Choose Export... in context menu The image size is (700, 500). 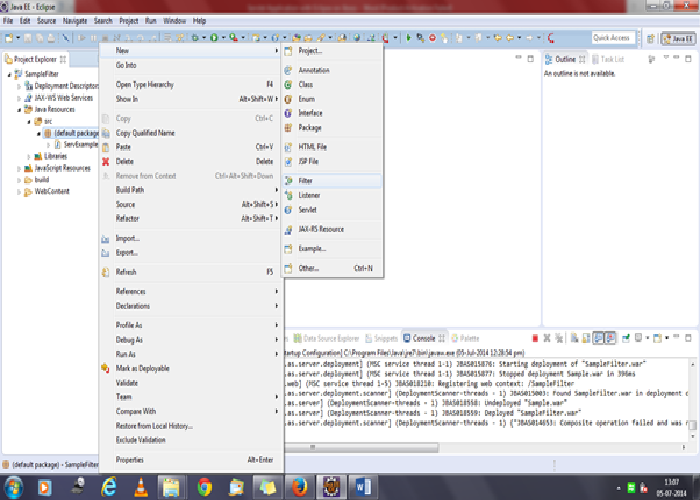pos(191,252)
